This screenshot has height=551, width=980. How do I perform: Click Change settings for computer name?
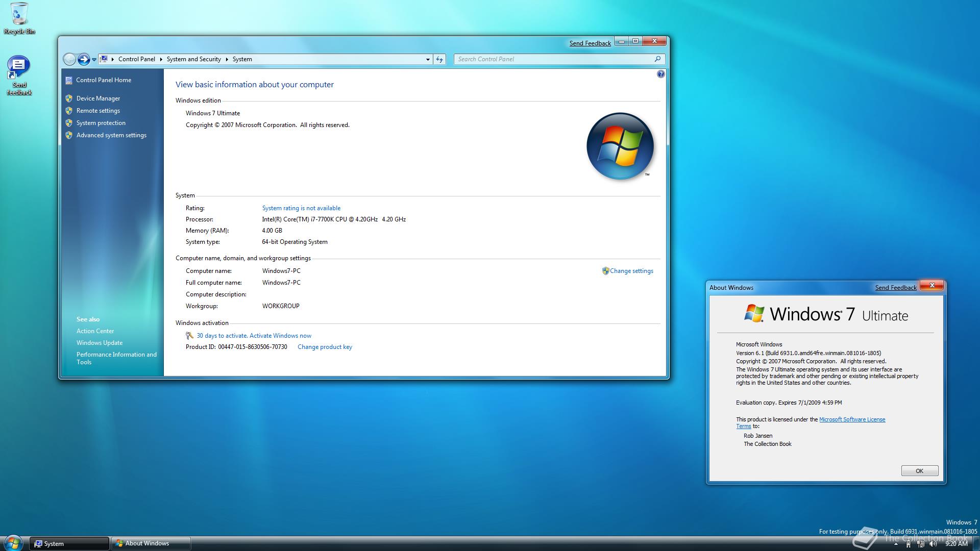(x=631, y=271)
